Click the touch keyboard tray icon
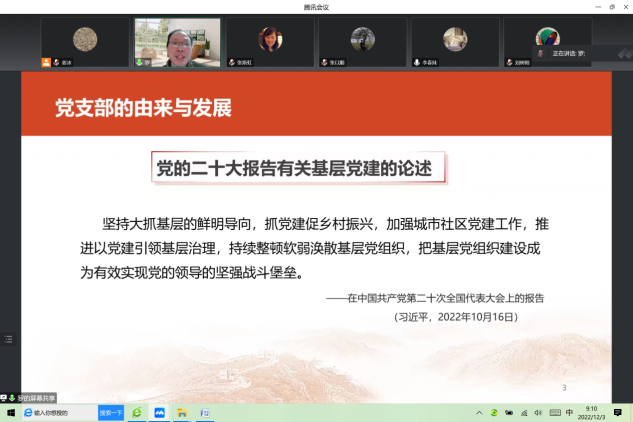Viewport: 633px width, 422px height. tap(553, 412)
